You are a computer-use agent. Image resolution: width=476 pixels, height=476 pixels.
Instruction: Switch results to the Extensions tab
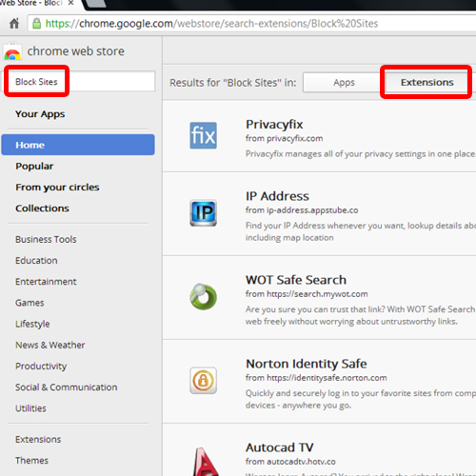(x=426, y=83)
